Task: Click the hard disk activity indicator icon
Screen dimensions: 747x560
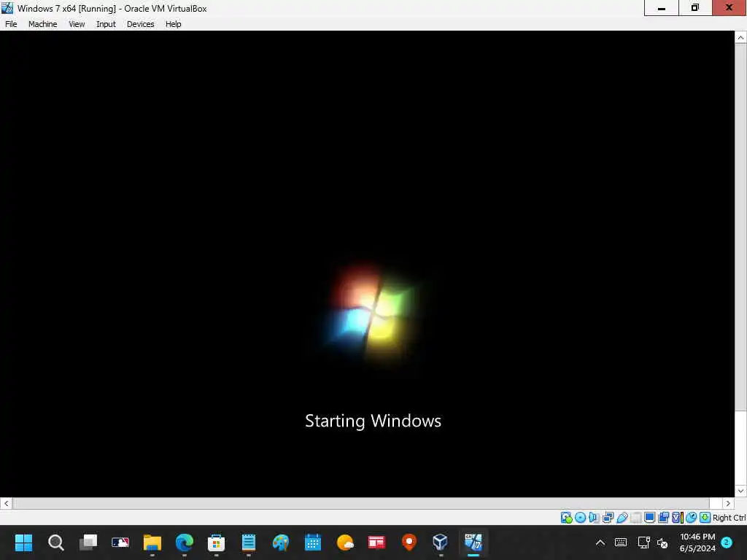Action: pos(566,517)
